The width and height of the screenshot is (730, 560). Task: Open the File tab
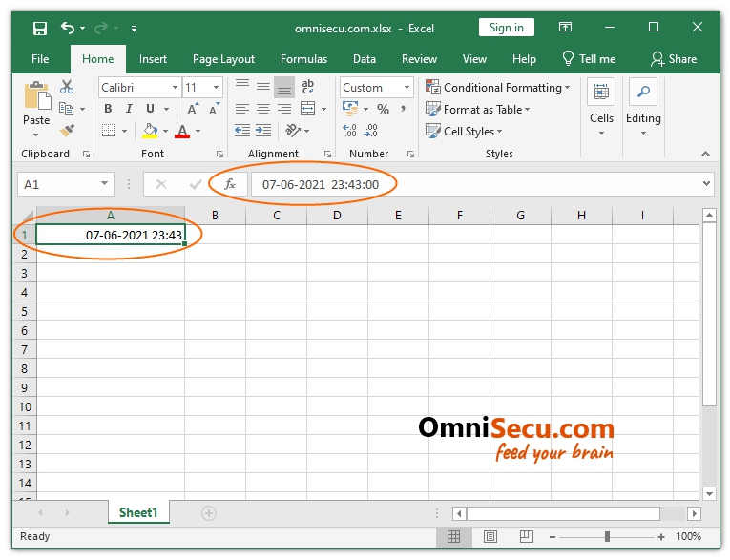(40, 59)
